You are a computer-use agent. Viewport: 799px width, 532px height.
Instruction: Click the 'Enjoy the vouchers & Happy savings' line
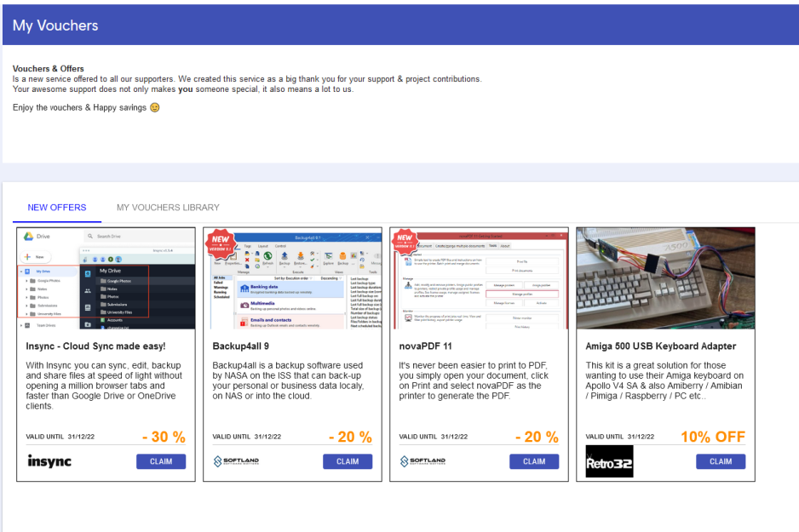(x=86, y=107)
